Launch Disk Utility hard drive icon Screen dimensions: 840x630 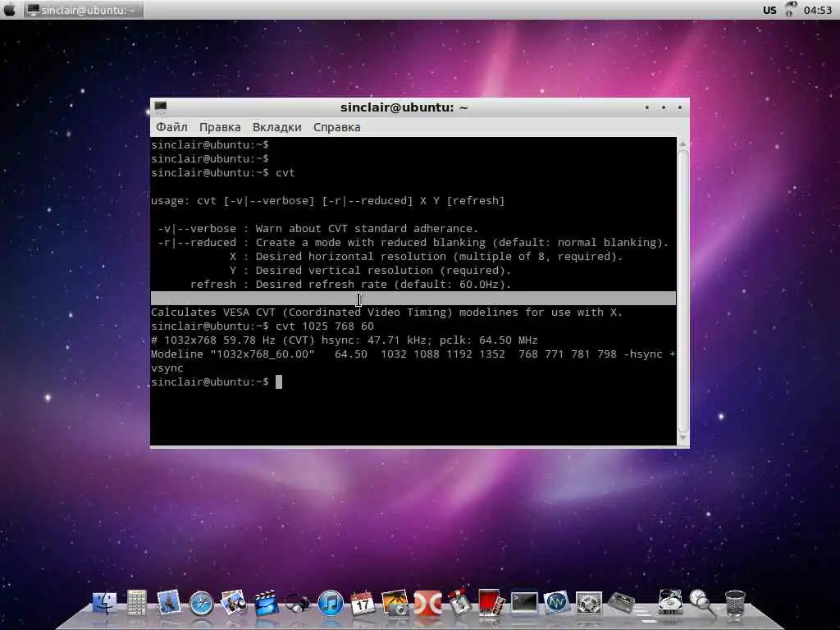(x=669, y=603)
